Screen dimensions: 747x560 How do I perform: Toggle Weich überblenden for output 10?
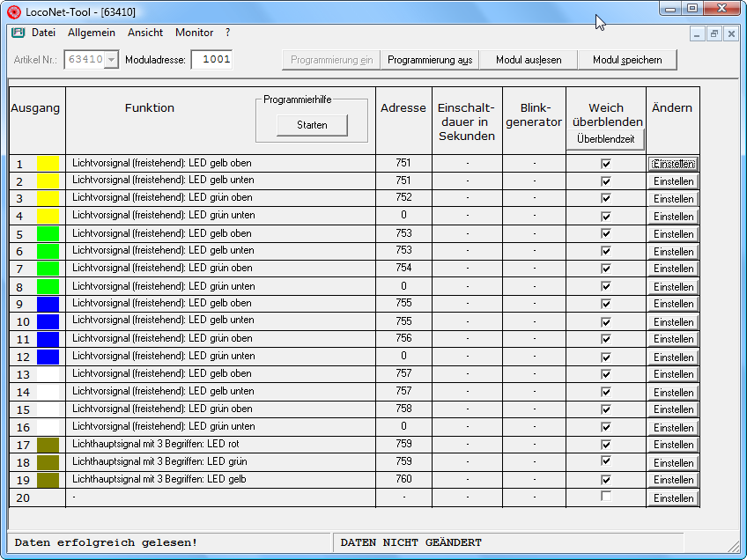click(606, 322)
